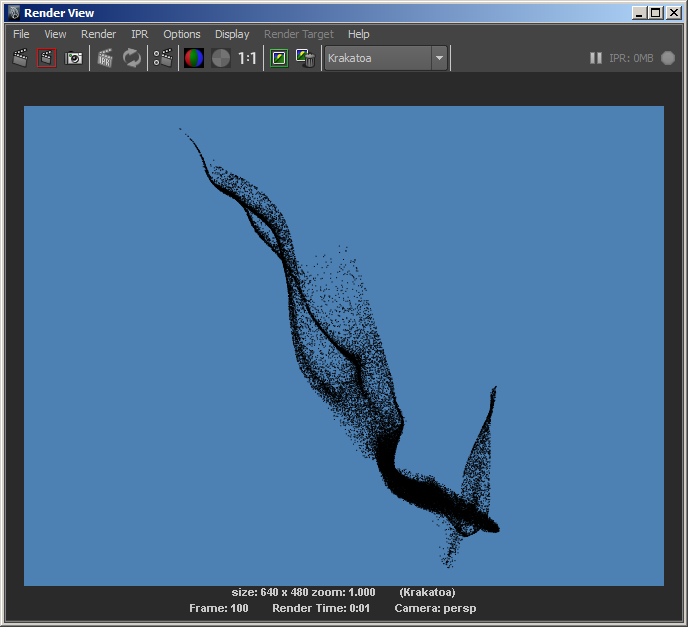Refresh the IPR image
Screen dimensions: 688x627
[132, 58]
